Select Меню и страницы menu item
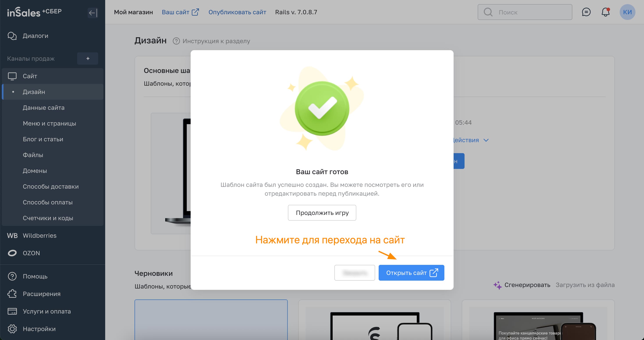This screenshot has width=644, height=340. pyautogui.click(x=49, y=123)
